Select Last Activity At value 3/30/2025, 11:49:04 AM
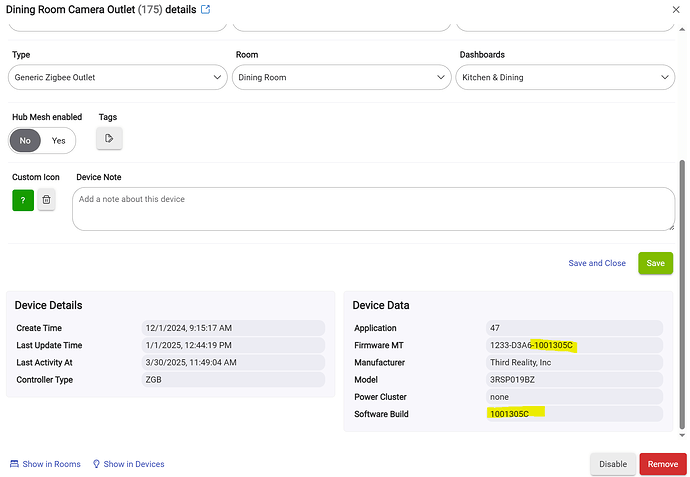 233,363
